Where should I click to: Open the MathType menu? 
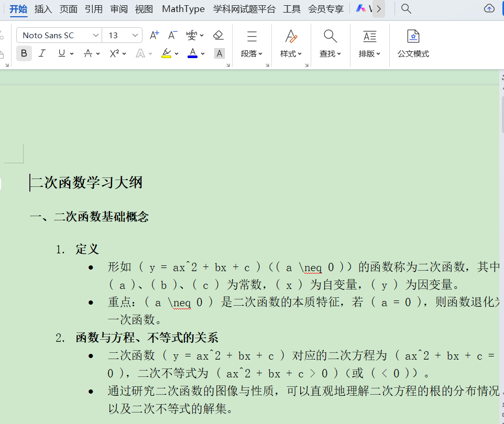click(x=183, y=8)
